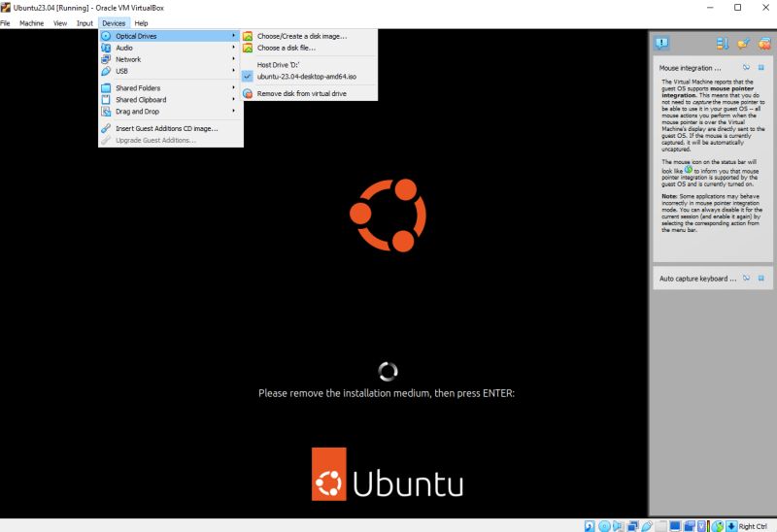Screen dimensions: 777x532
Task: Open the View menu
Action: click(60, 23)
